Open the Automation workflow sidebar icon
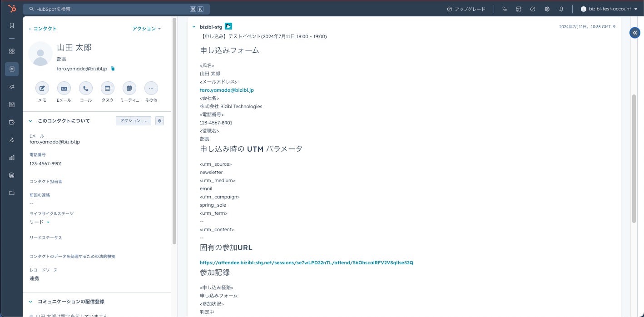 click(12, 140)
